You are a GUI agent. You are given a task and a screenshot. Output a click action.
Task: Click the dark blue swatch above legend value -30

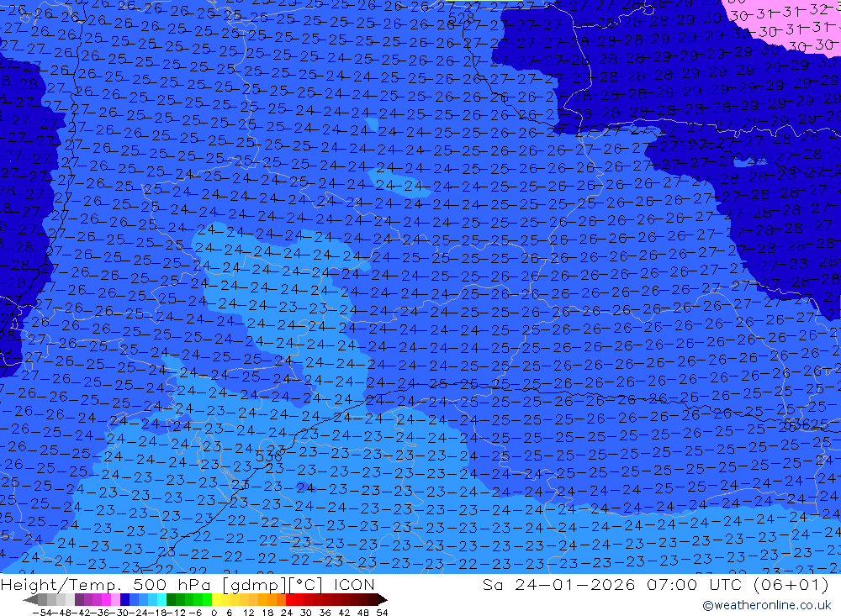pyautogui.click(x=125, y=599)
